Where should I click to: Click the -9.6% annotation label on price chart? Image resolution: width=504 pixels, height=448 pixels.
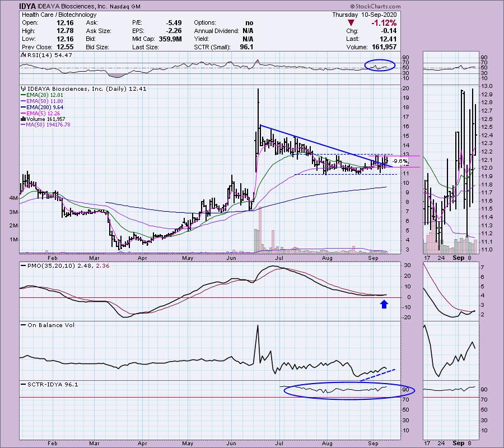400,161
